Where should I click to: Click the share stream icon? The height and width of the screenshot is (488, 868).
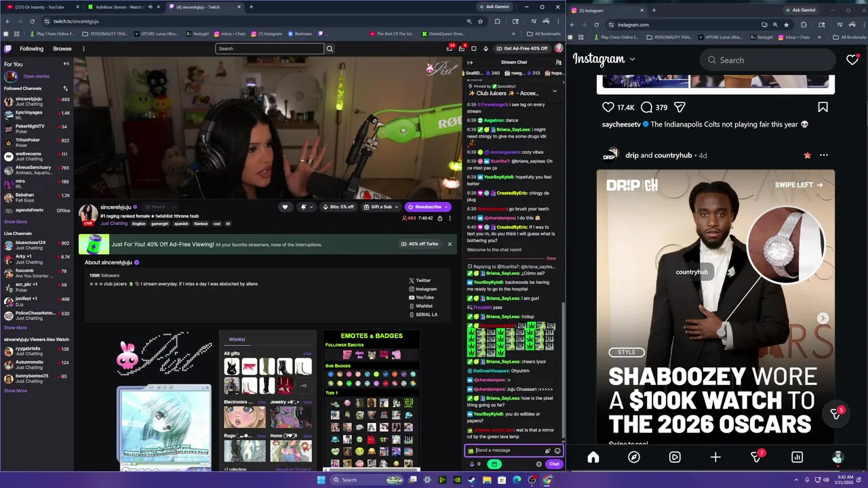click(x=440, y=218)
